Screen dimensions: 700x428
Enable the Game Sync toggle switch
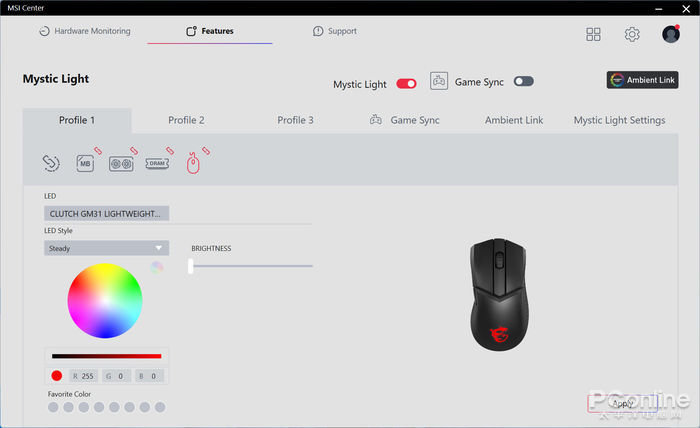tap(523, 81)
